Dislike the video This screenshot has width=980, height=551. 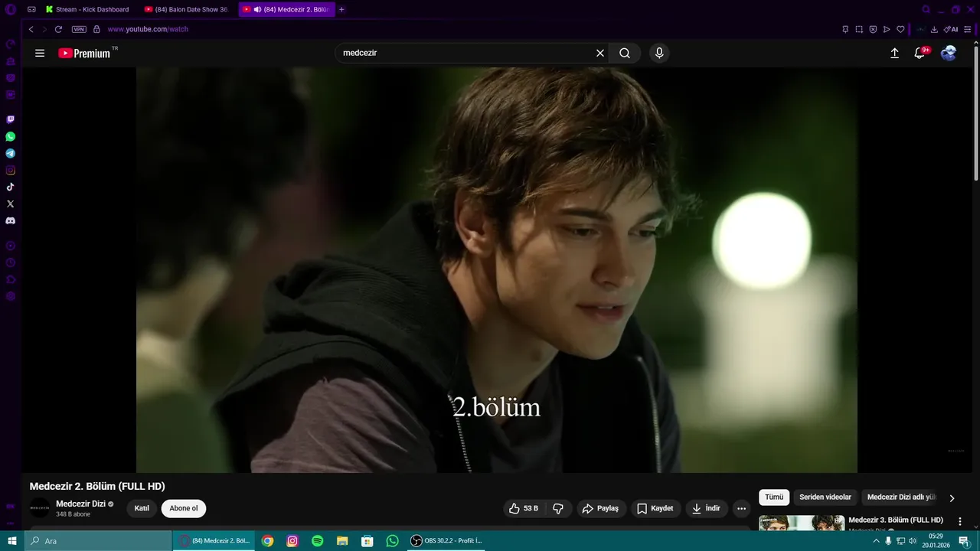tap(558, 508)
